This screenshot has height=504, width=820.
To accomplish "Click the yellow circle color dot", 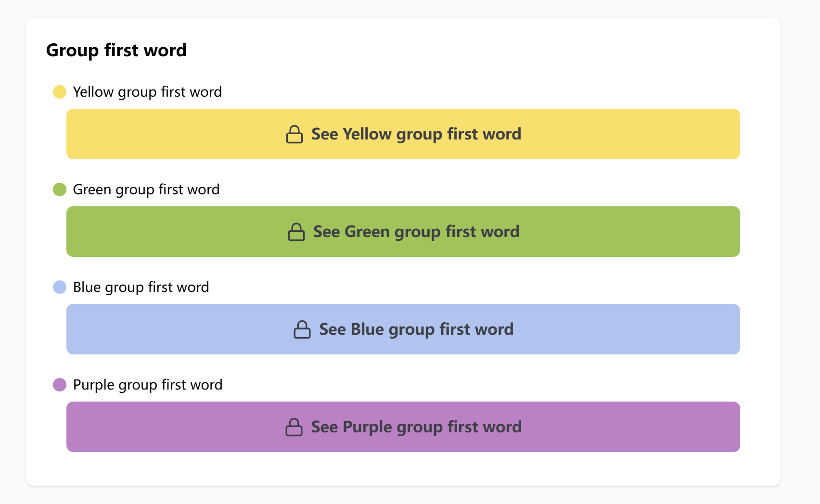I will tap(60, 92).
